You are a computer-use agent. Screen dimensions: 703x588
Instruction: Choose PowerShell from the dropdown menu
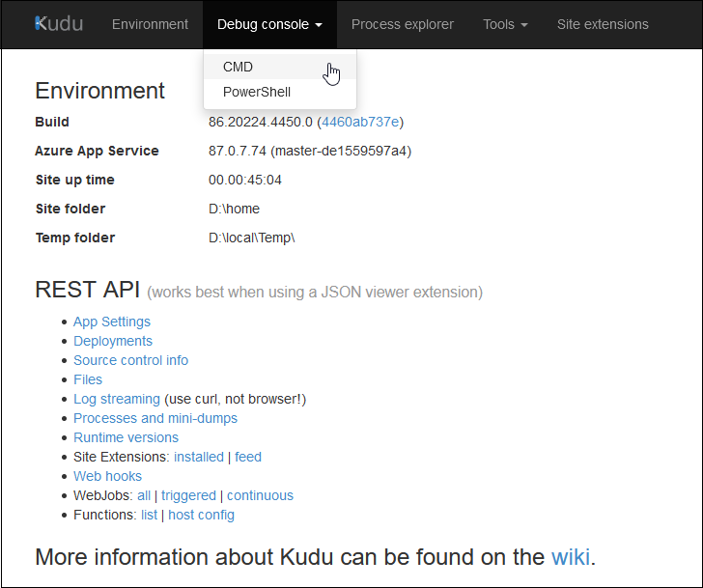280,92
